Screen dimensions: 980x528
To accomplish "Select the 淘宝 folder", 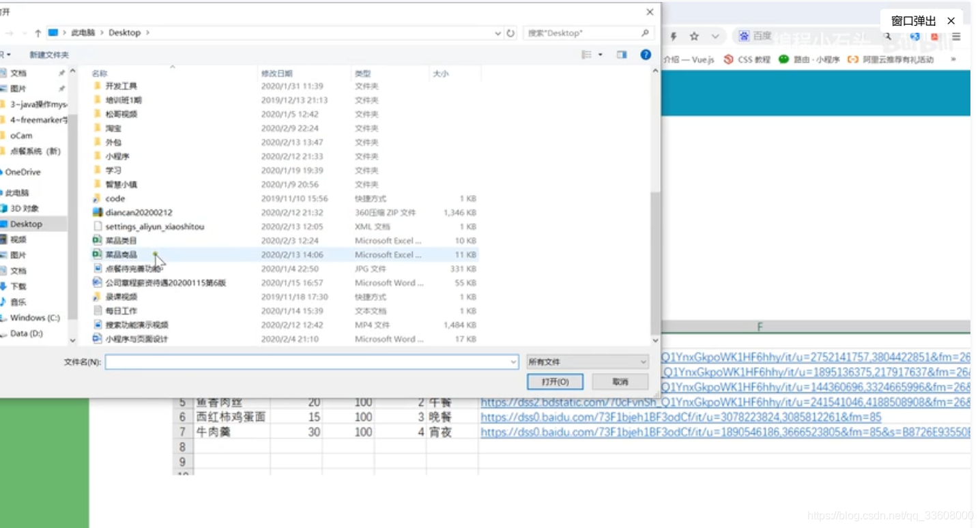I will point(285,128).
